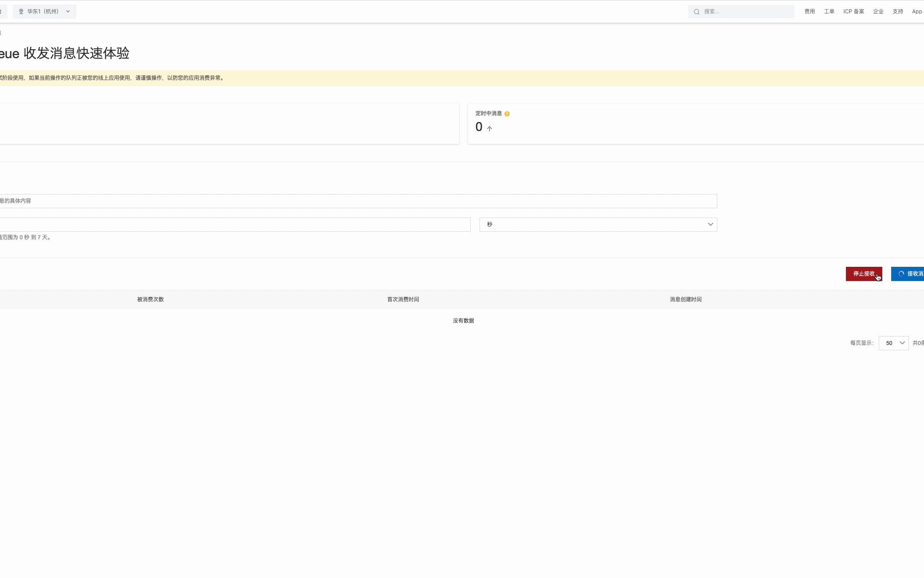Open the 工单 menu item
Image resolution: width=924 pixels, height=578 pixels.
829,11
